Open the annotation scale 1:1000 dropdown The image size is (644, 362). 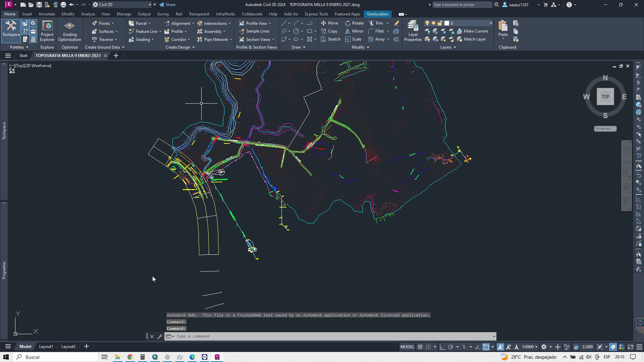530,347
